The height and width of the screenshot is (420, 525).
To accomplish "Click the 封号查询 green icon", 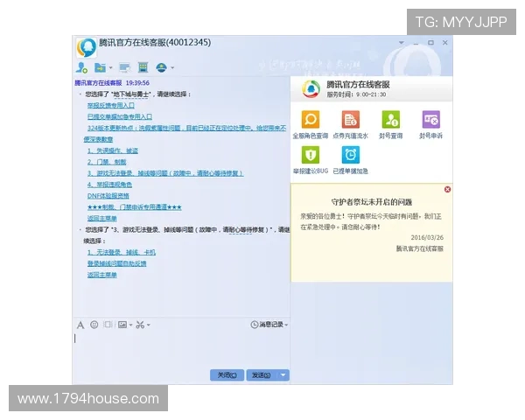I will (x=391, y=119).
